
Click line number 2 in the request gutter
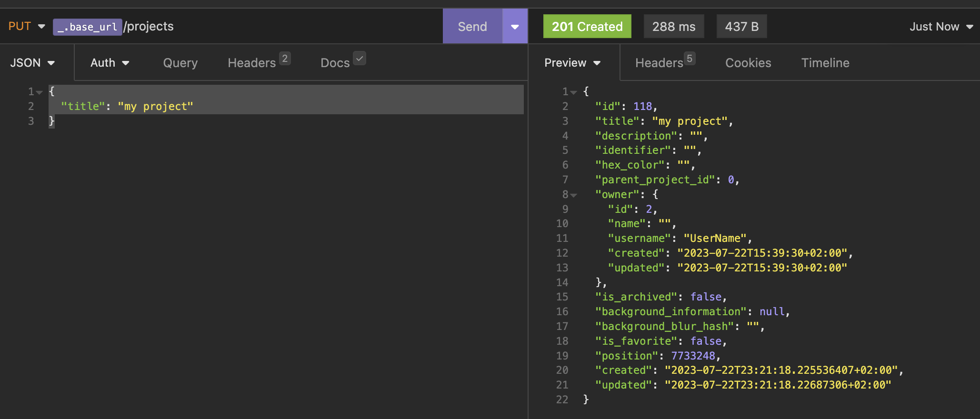point(31,106)
